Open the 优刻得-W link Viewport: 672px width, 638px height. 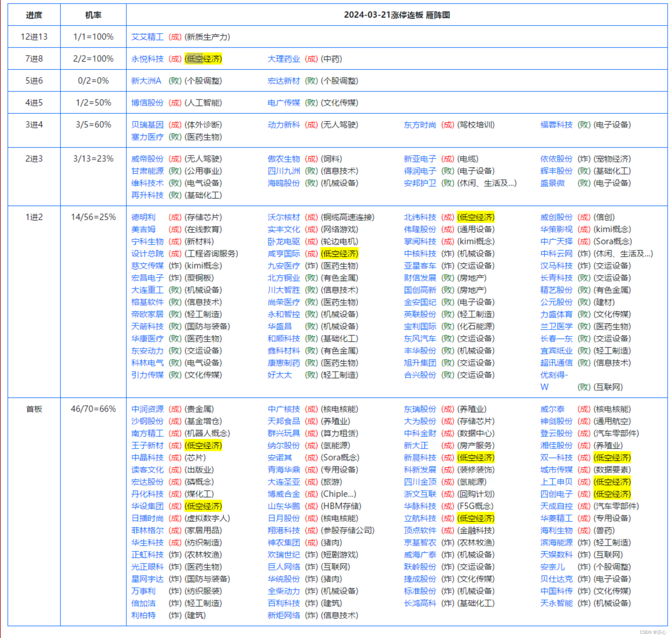(554, 381)
